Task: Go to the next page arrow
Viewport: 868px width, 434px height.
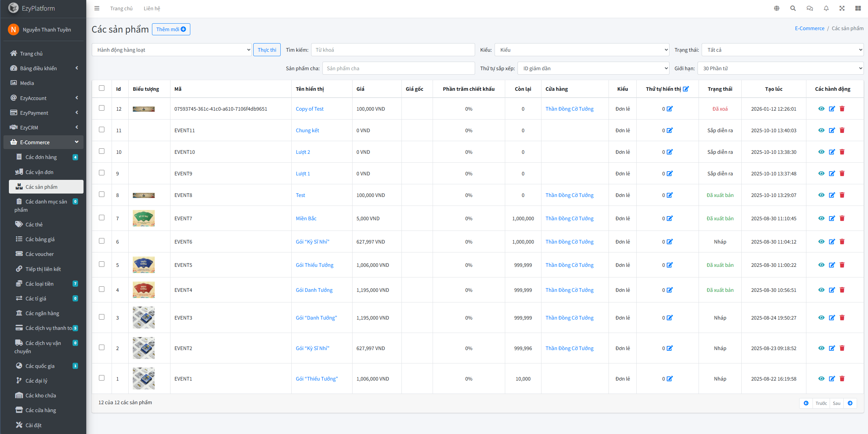Action: click(x=850, y=403)
